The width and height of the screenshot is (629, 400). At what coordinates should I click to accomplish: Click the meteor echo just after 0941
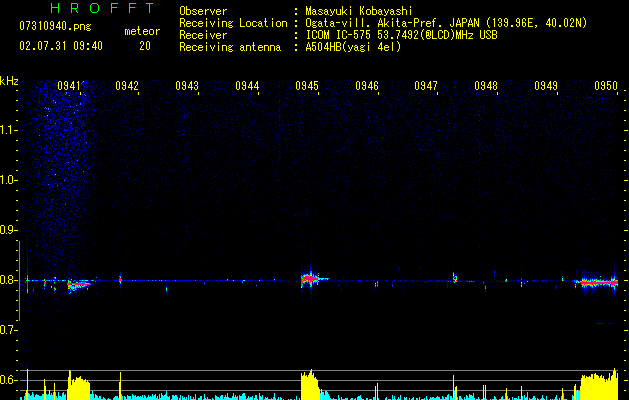pos(79,284)
